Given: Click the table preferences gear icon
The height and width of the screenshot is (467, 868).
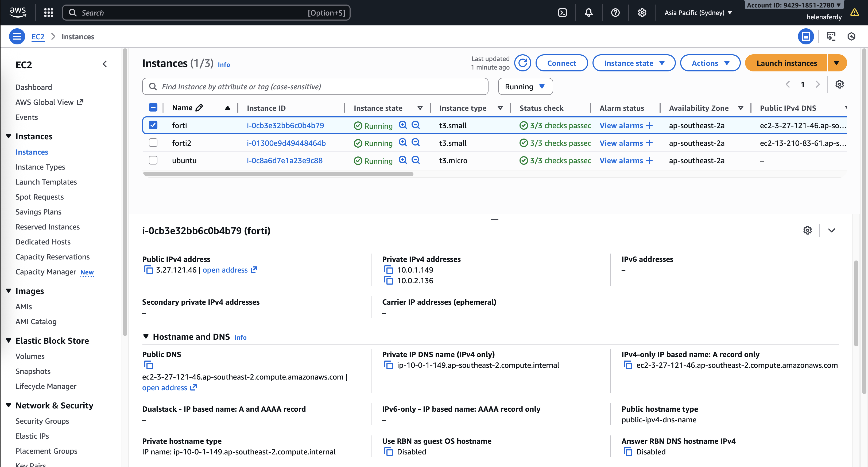Looking at the screenshot, I should (839, 84).
